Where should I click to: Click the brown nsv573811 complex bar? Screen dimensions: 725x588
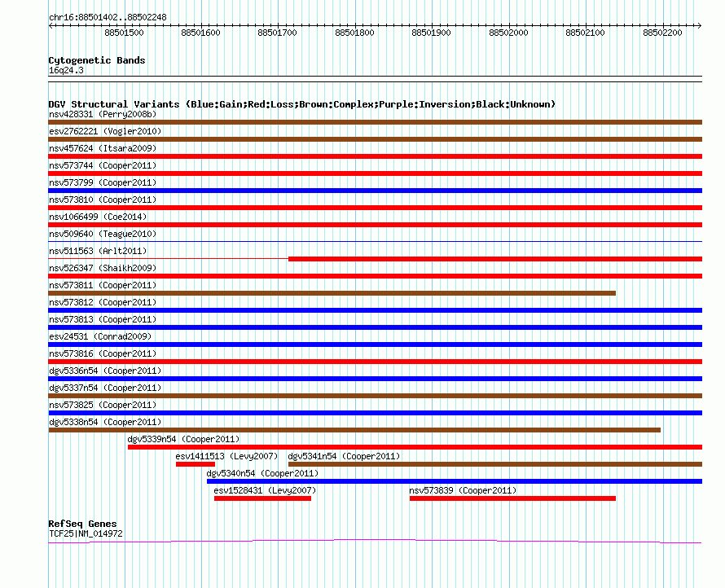(332, 293)
